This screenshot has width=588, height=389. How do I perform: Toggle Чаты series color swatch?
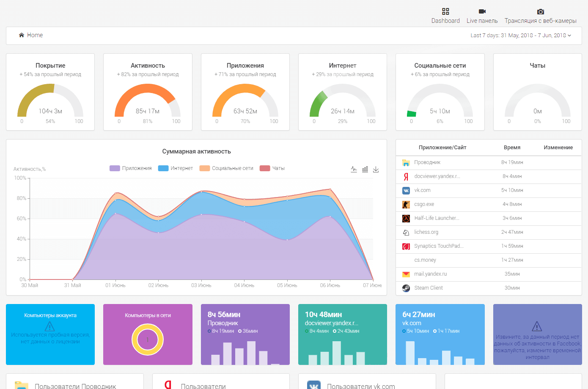click(265, 168)
